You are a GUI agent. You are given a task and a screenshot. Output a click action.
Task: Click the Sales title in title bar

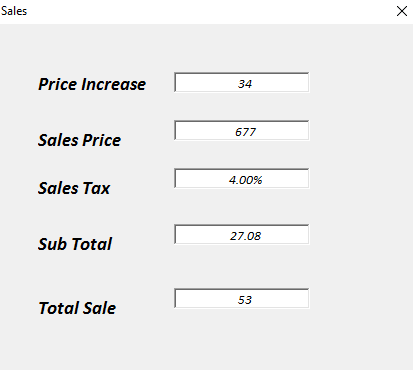[14, 11]
